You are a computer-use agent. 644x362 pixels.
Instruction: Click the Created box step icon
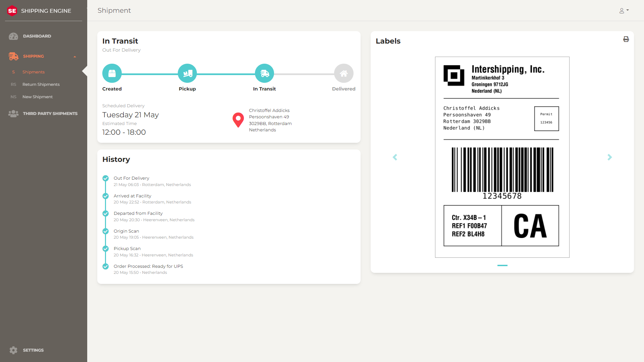coord(112,73)
